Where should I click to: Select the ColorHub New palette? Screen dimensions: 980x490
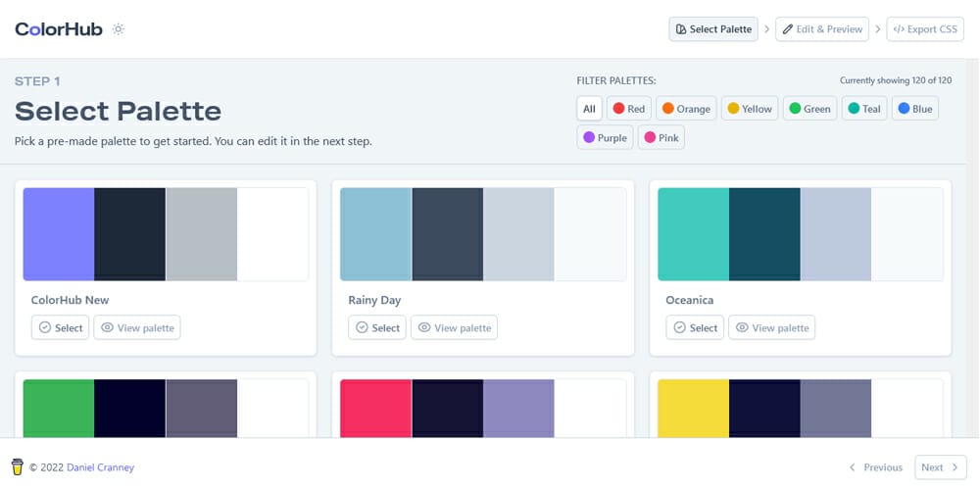coord(60,327)
